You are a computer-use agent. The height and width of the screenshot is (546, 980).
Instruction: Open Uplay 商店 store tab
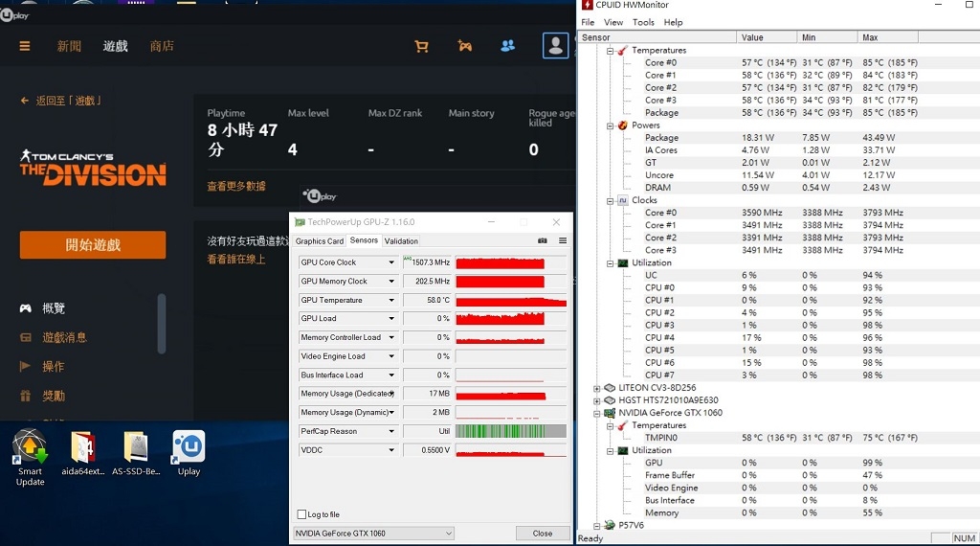162,46
